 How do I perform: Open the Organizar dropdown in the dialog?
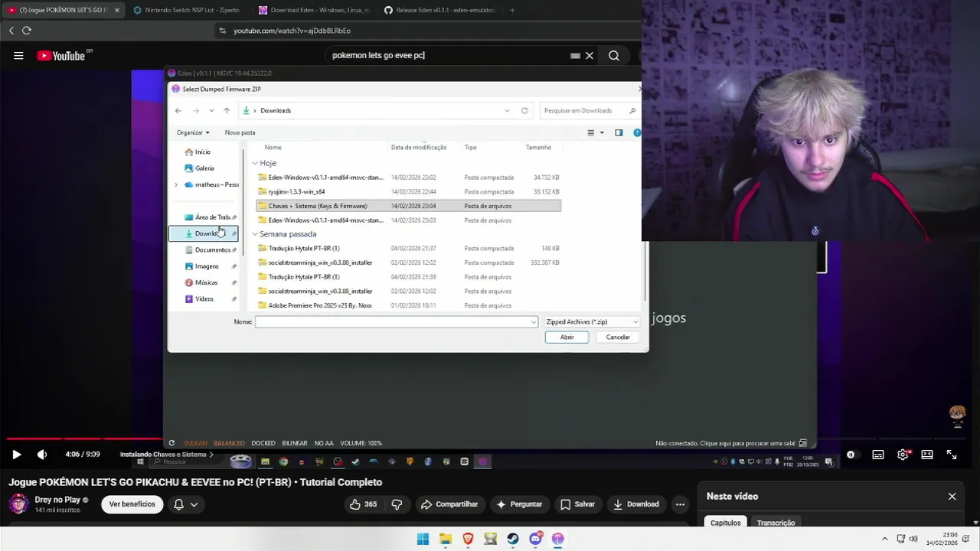193,132
